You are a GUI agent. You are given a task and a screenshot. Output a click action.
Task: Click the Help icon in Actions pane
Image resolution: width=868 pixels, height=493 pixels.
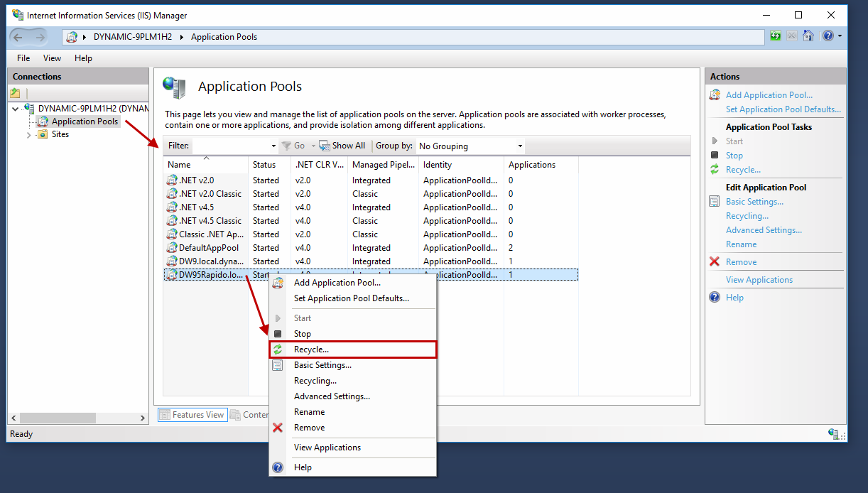click(715, 298)
